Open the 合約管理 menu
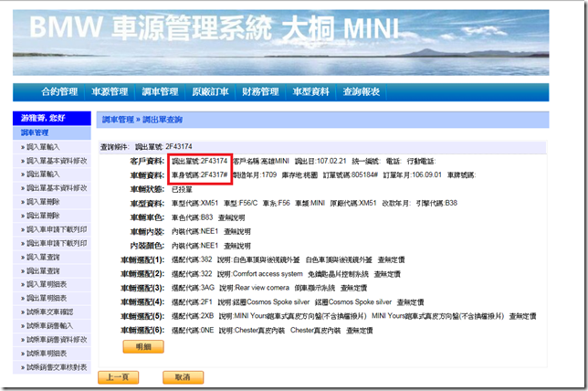 [x=59, y=91]
